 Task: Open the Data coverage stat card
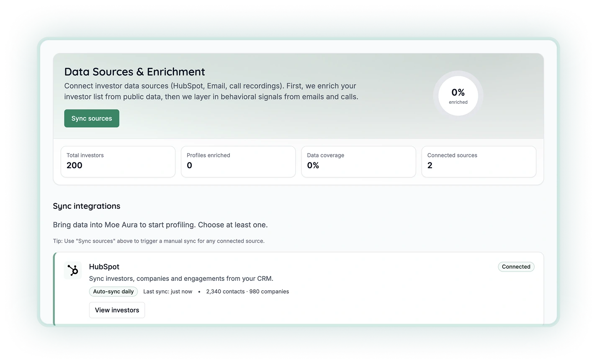click(358, 161)
